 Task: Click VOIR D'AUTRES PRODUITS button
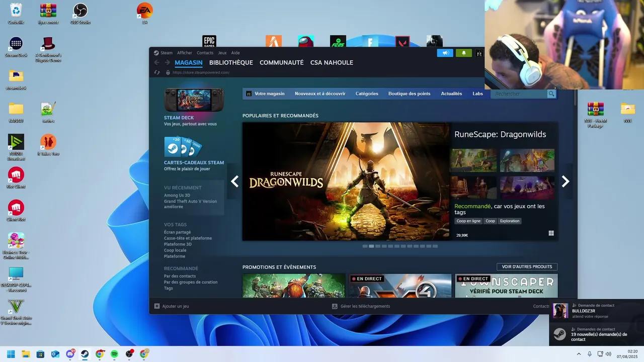tap(527, 267)
